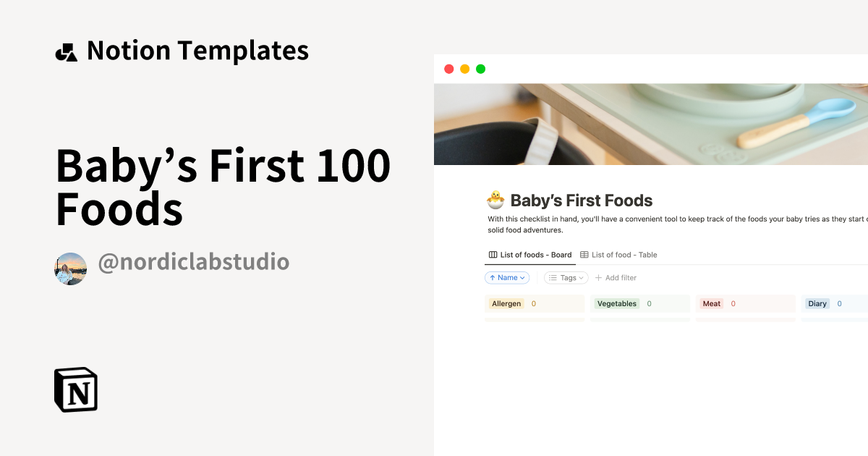Screen dimensions: 868x456
Task: Select the yellow Allergen column tag
Action: (x=506, y=303)
